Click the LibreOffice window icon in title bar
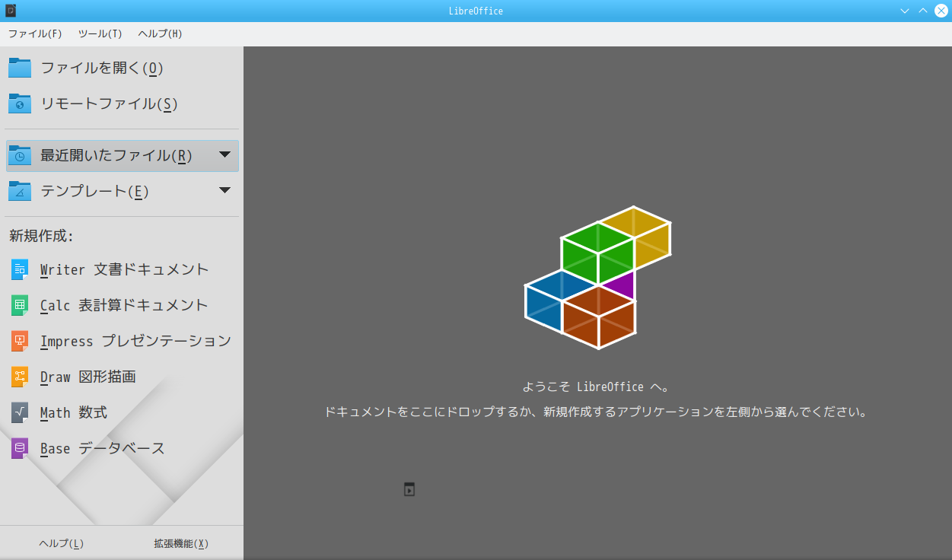This screenshot has width=952, height=560. [11, 11]
